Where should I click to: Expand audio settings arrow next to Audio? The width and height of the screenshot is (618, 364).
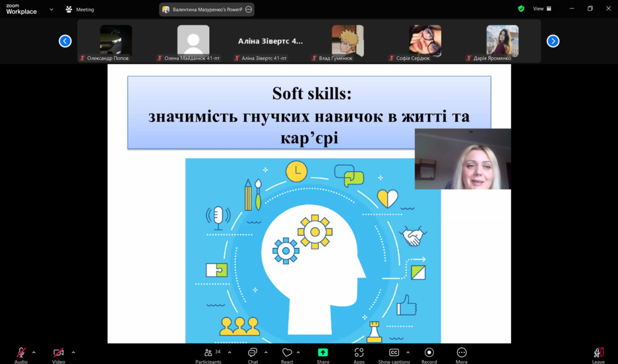coord(34,353)
